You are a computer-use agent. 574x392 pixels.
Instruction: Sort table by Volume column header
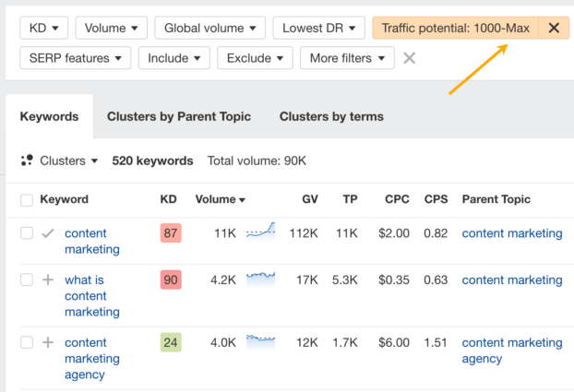coord(220,199)
